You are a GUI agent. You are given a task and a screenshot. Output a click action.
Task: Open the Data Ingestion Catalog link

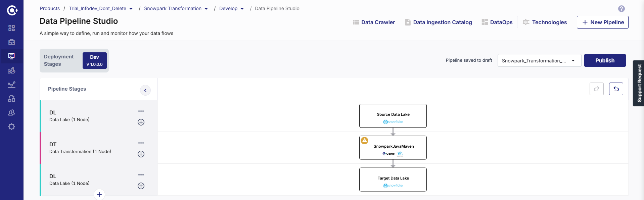[x=439, y=22]
